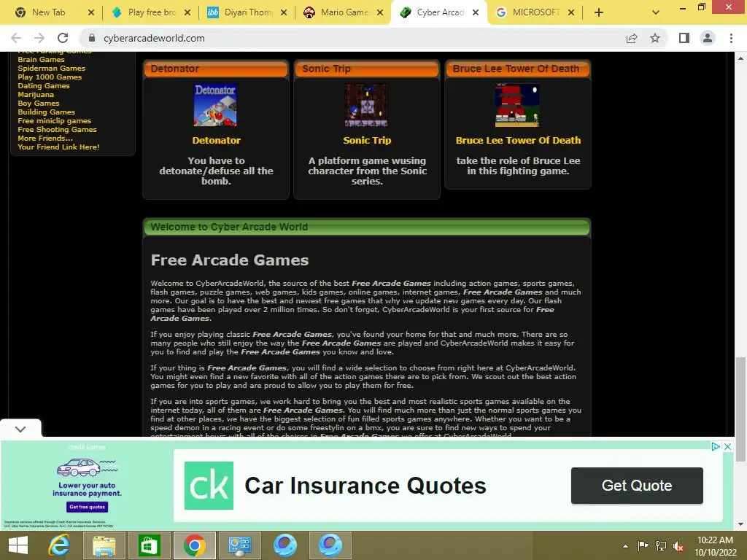The width and height of the screenshot is (747, 560).
Task: Click Your Friend Link Here! link
Action: pos(58,147)
